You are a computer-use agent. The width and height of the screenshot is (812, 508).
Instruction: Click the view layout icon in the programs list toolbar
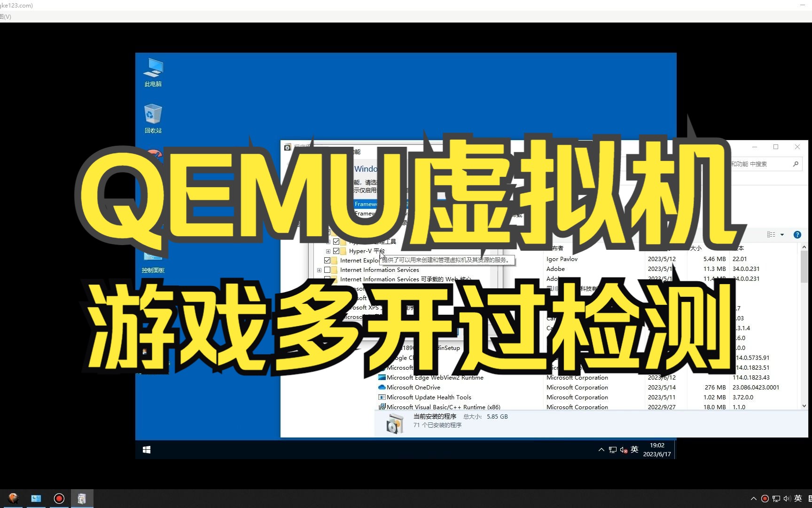pyautogui.click(x=771, y=235)
